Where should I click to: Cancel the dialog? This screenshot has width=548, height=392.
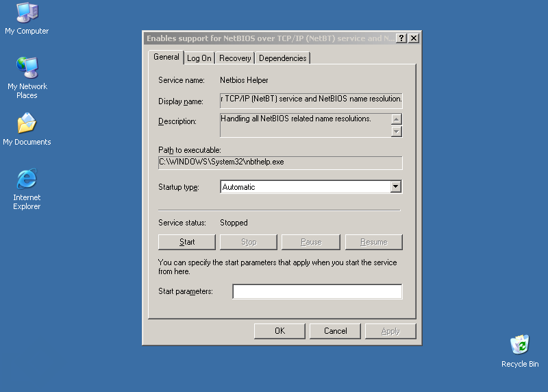[x=335, y=331]
